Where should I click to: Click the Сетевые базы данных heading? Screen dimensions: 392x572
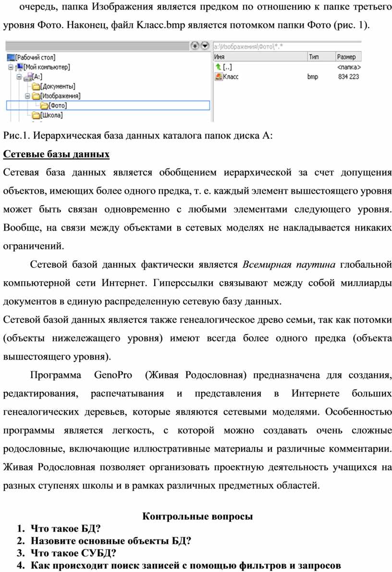pos(56,155)
